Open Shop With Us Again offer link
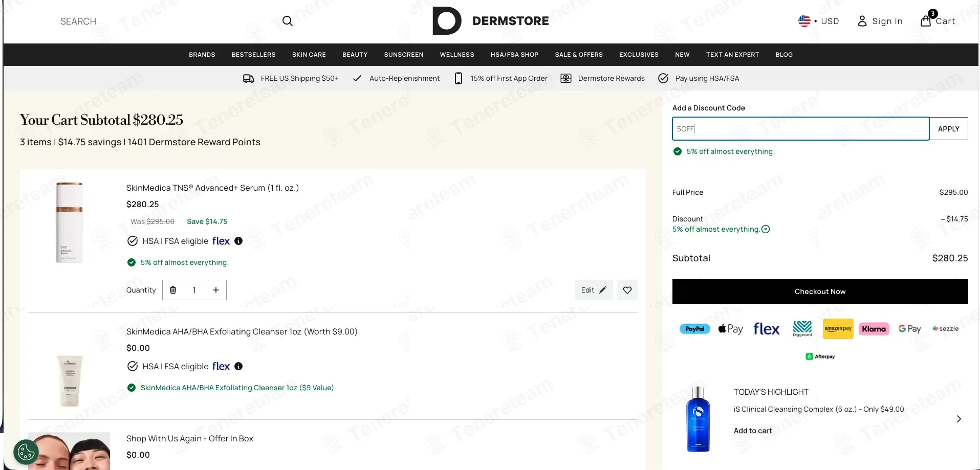The height and width of the screenshot is (470, 980). (190, 438)
